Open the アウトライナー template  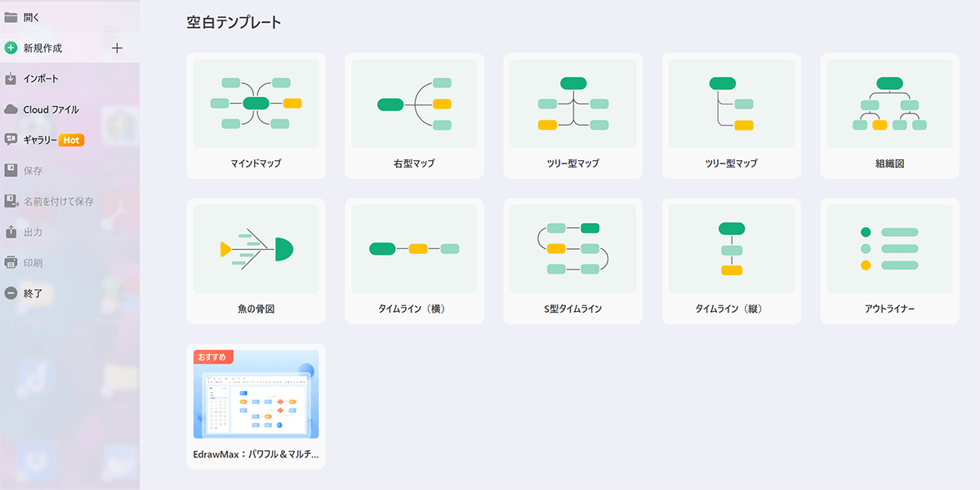coord(889,261)
